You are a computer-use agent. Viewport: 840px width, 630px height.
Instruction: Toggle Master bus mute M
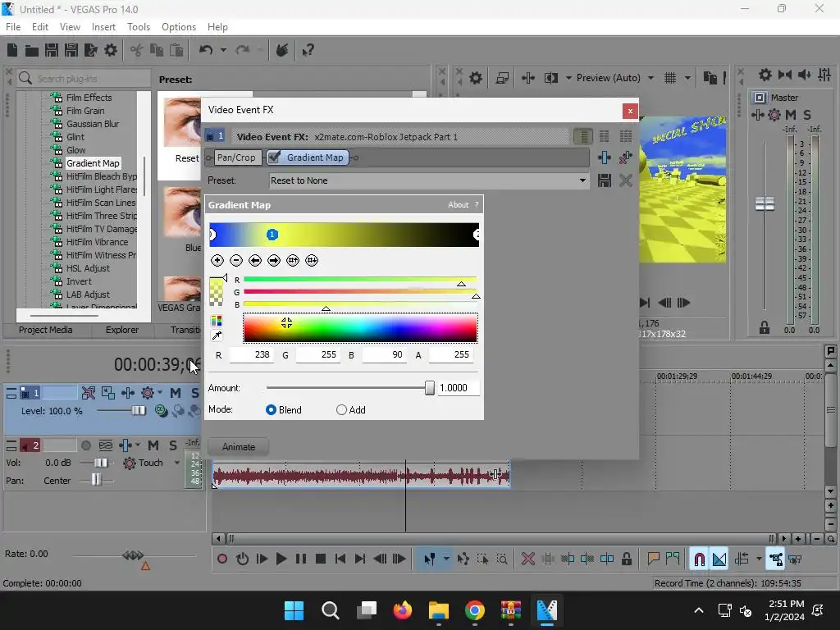[x=791, y=115]
